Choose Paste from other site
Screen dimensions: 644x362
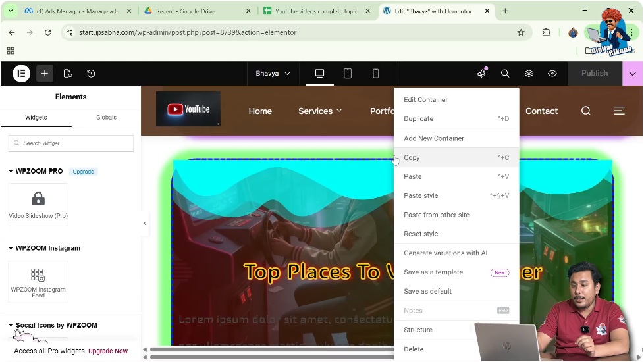(456, 215)
